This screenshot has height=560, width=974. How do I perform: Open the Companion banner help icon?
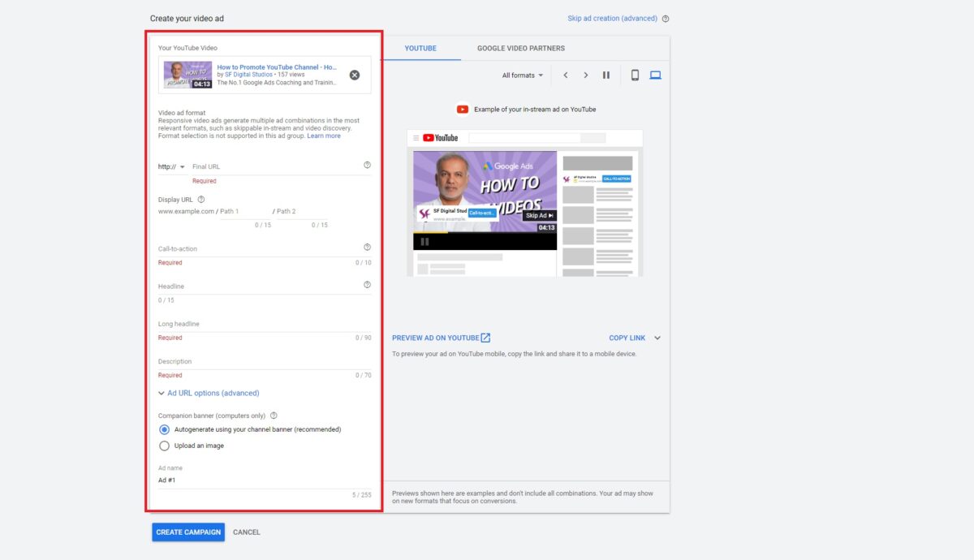(x=274, y=416)
